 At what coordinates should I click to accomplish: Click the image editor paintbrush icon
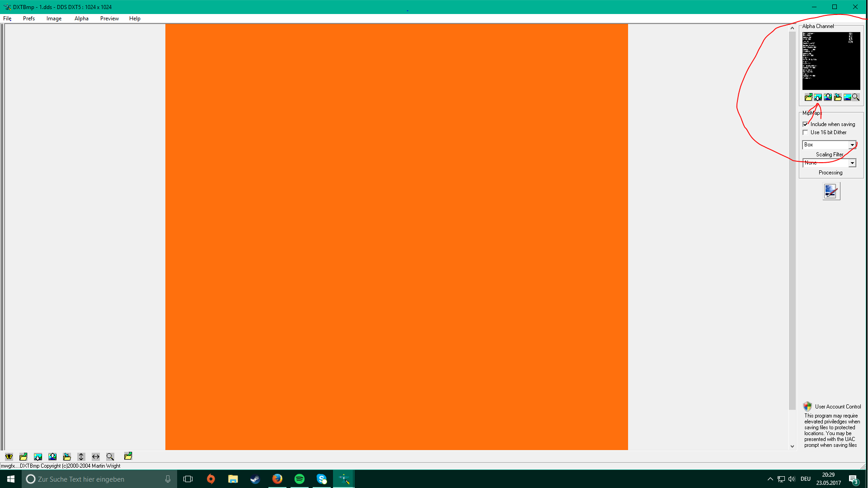coord(831,191)
